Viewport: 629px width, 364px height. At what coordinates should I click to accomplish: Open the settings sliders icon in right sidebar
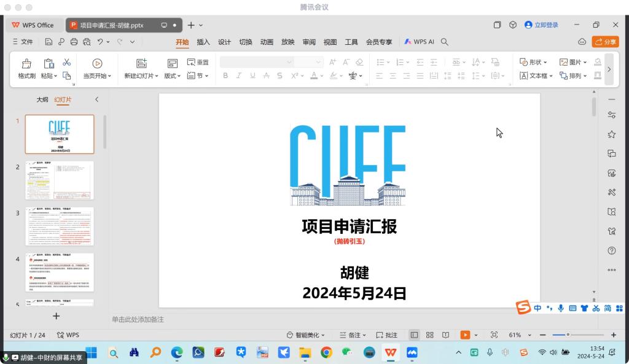(x=611, y=115)
